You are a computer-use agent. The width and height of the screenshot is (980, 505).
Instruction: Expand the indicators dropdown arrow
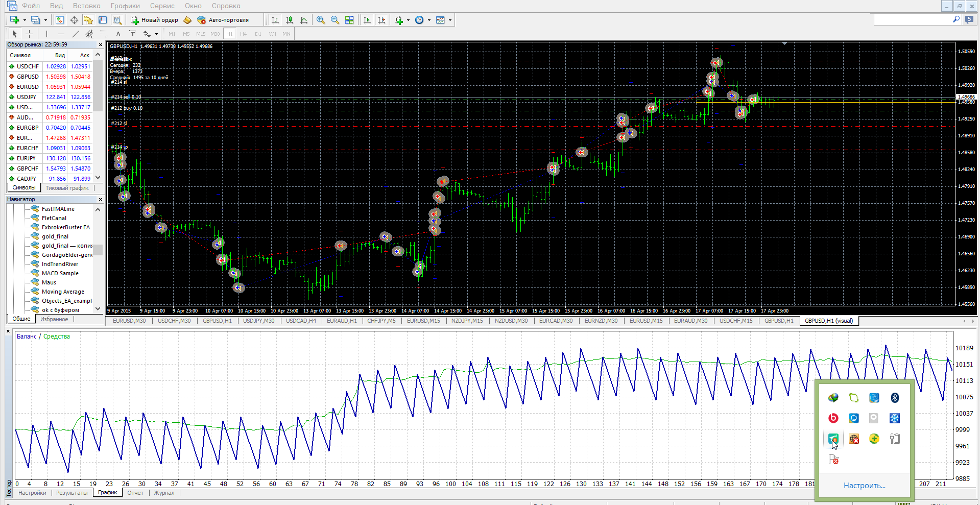[408, 20]
